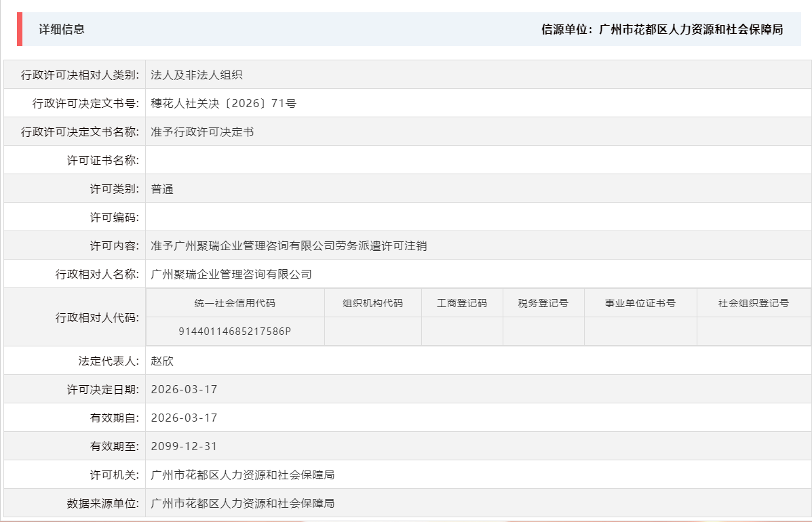The width and height of the screenshot is (812, 522).
Task: Click the 有效期自 label
Action: pos(115,418)
